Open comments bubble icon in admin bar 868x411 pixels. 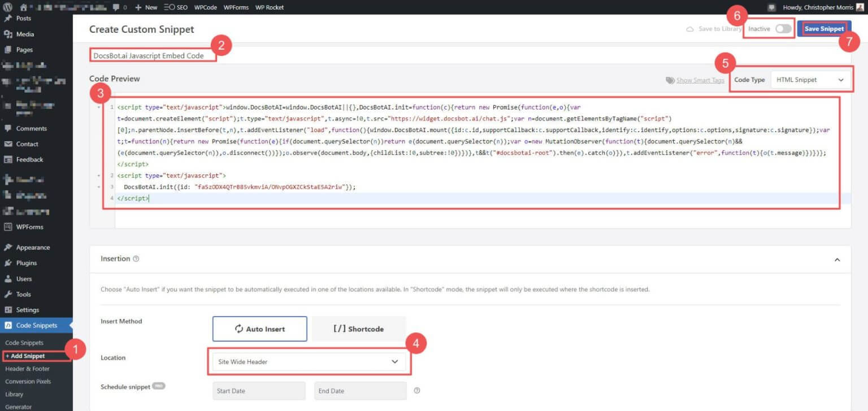point(116,7)
